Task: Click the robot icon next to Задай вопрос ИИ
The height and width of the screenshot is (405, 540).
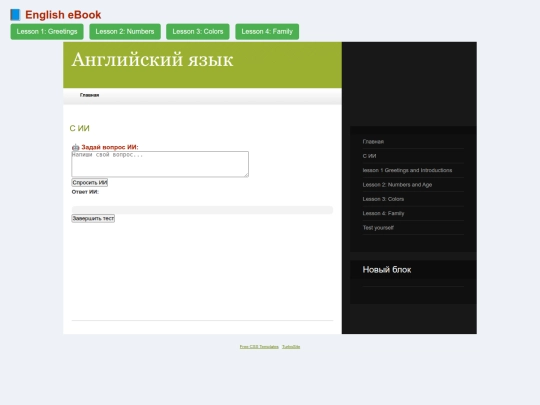Action: point(75,147)
